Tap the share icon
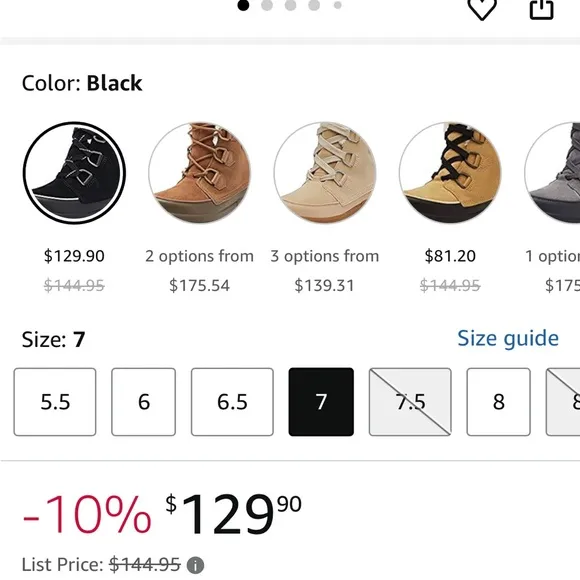This screenshot has width=580, height=580. [542, 9]
